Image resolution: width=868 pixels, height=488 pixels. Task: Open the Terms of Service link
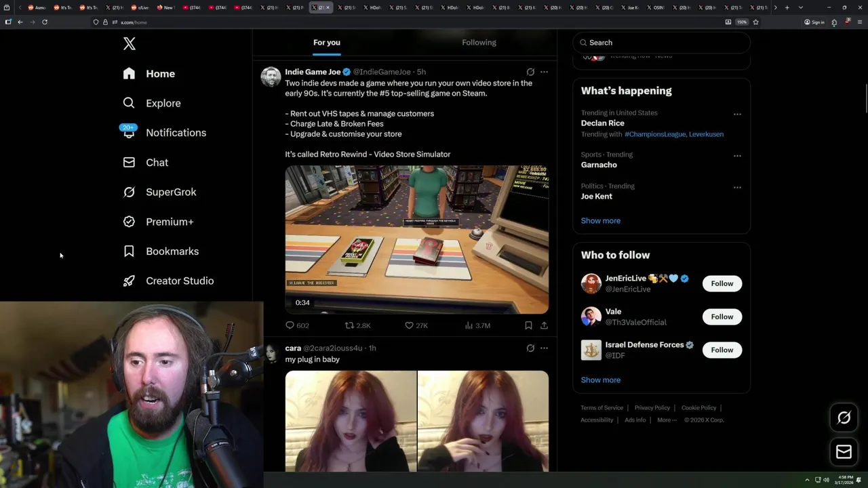pos(602,408)
